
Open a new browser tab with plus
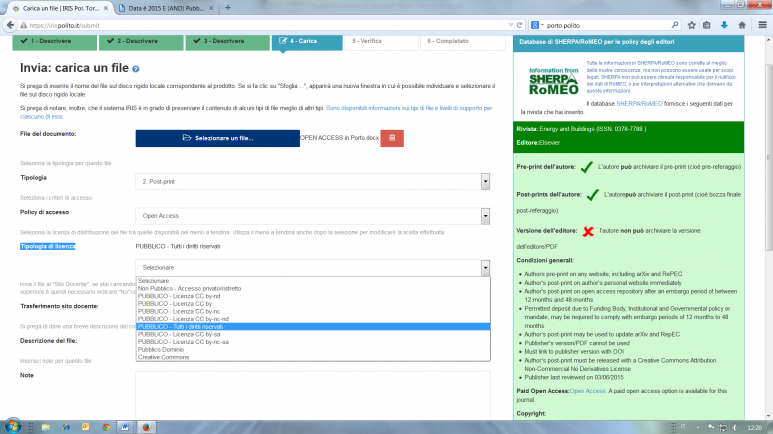[228, 8]
